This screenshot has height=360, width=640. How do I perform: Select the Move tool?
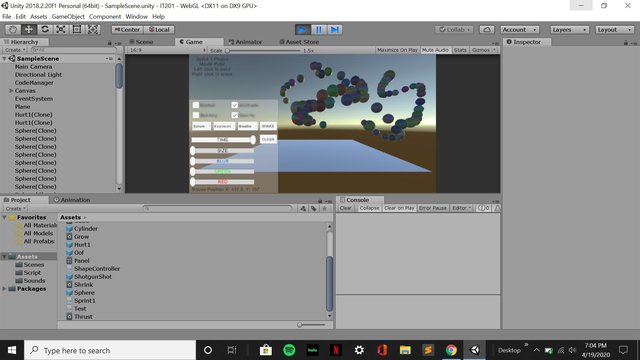pos(29,29)
